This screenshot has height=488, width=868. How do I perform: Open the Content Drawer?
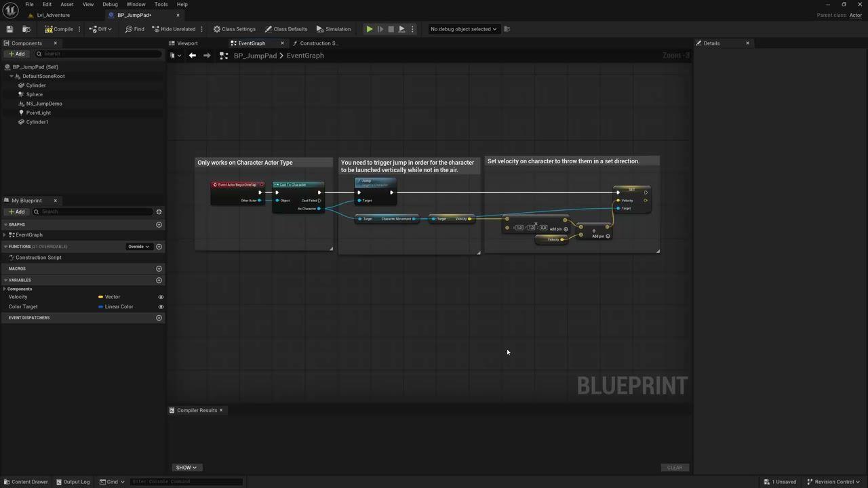[26, 482]
